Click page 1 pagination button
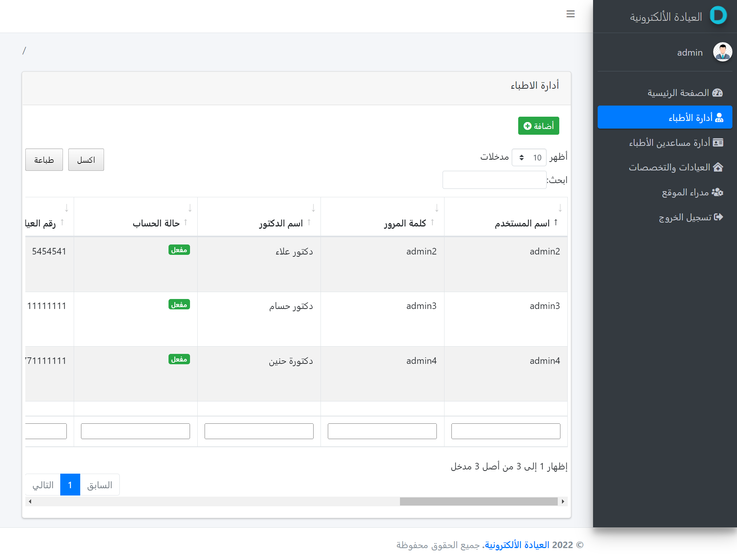 70,485
